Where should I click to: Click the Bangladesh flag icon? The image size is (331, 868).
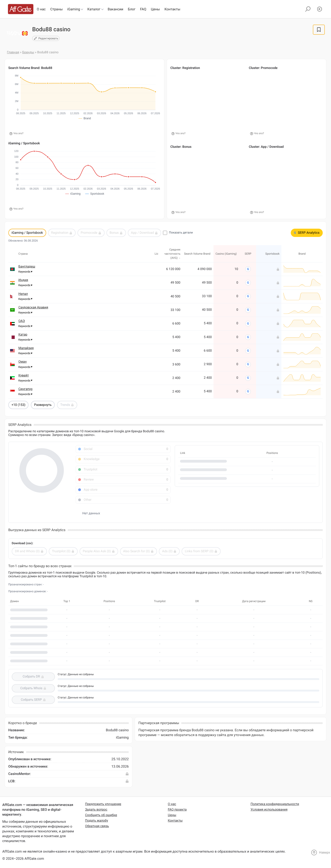click(12, 269)
